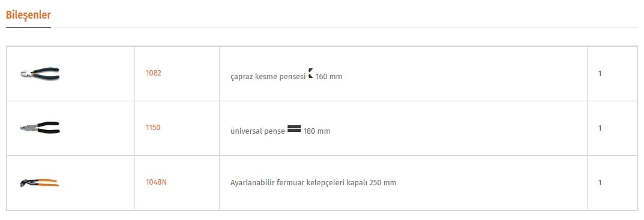Click the universal pliers product image
Screen dimensions: 644x220
(40, 127)
